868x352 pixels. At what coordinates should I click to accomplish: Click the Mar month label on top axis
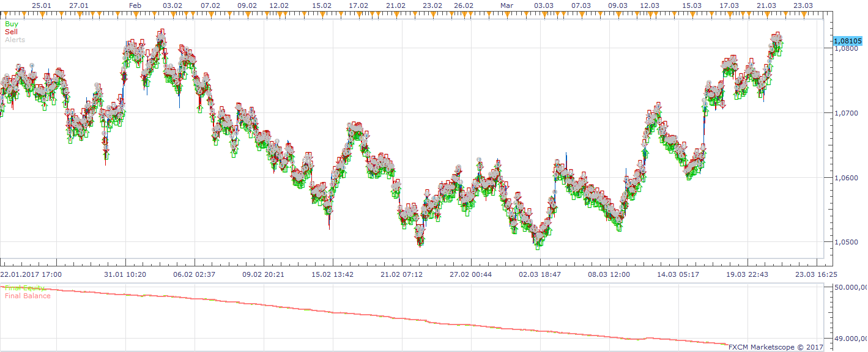(506, 5)
